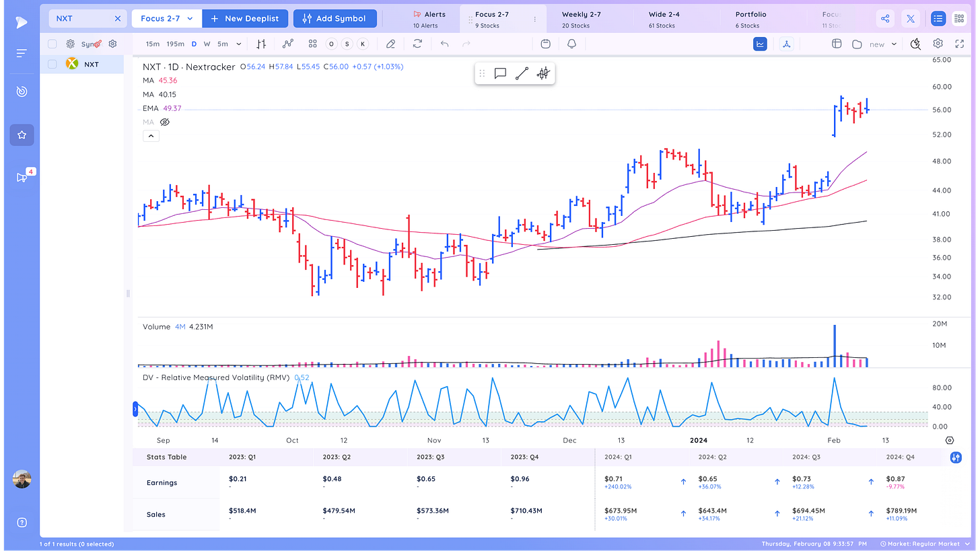Open the starred watchlists sidebar icon
Screen dimensions: 980x551
(x=22, y=135)
